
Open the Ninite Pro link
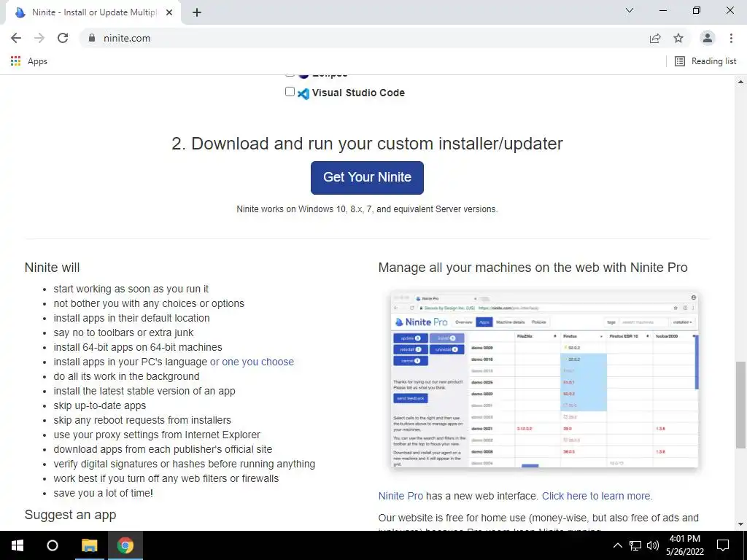400,496
